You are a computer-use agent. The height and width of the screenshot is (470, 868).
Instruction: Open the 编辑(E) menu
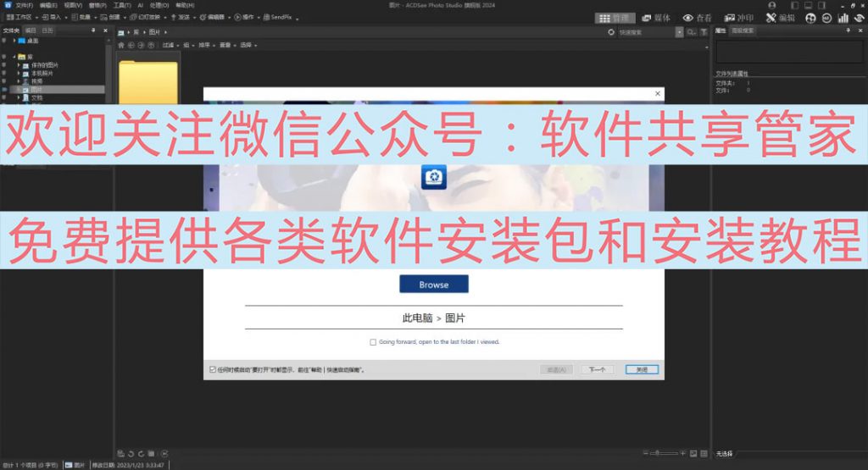48,5
